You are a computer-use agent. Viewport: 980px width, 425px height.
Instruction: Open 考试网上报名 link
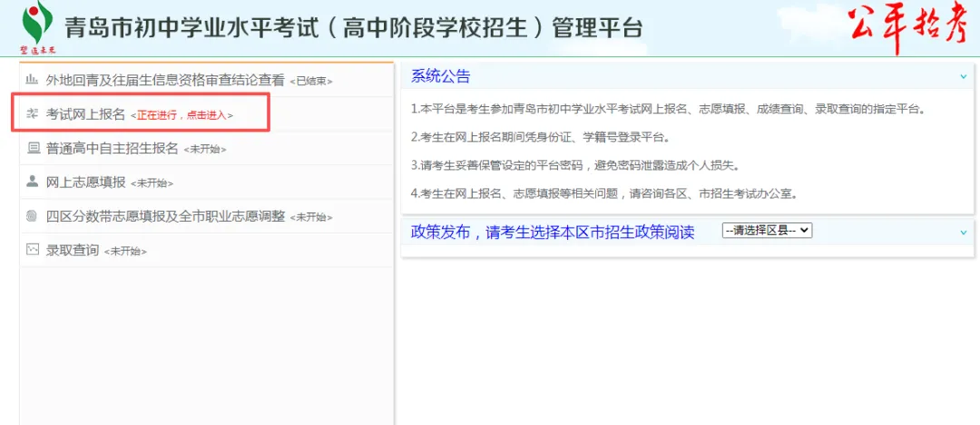pyautogui.click(x=85, y=114)
